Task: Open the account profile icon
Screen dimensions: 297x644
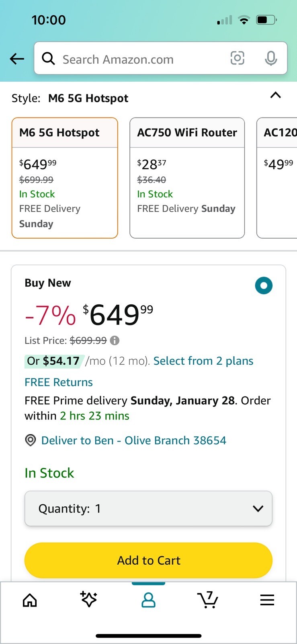Action: [148, 600]
